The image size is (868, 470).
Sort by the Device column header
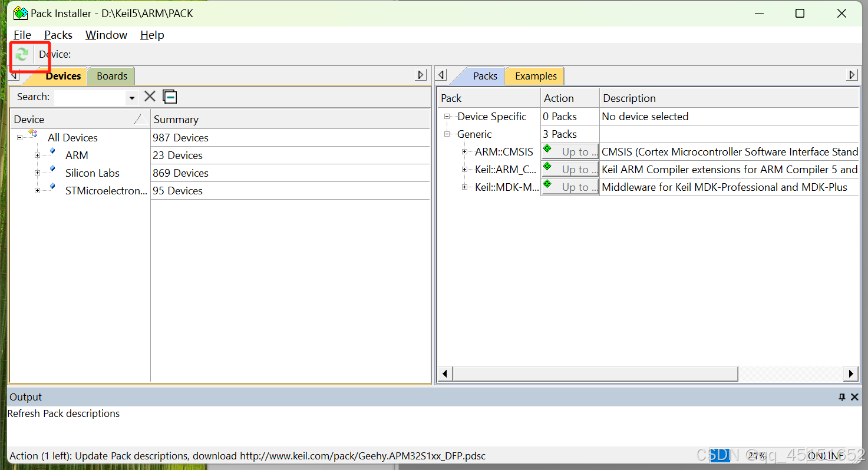[80, 119]
